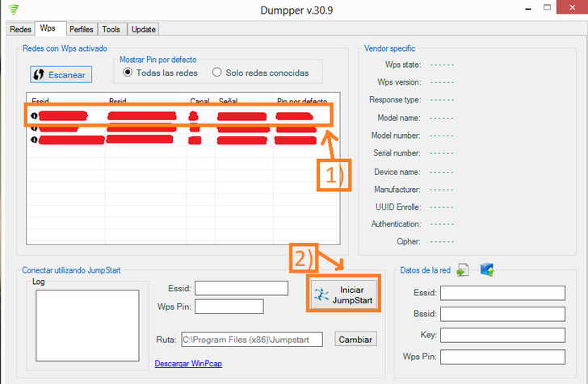Click the JumpStart Essid input field

(241, 288)
